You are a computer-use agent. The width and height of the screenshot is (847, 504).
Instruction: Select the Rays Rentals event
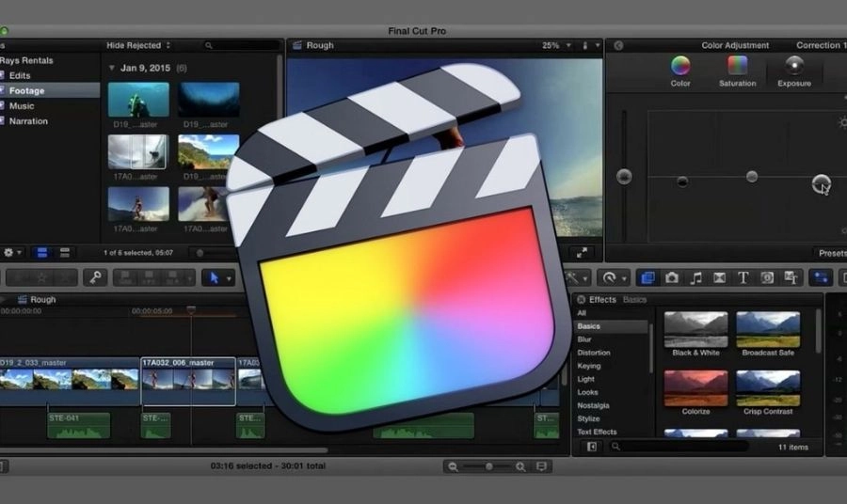(26, 60)
